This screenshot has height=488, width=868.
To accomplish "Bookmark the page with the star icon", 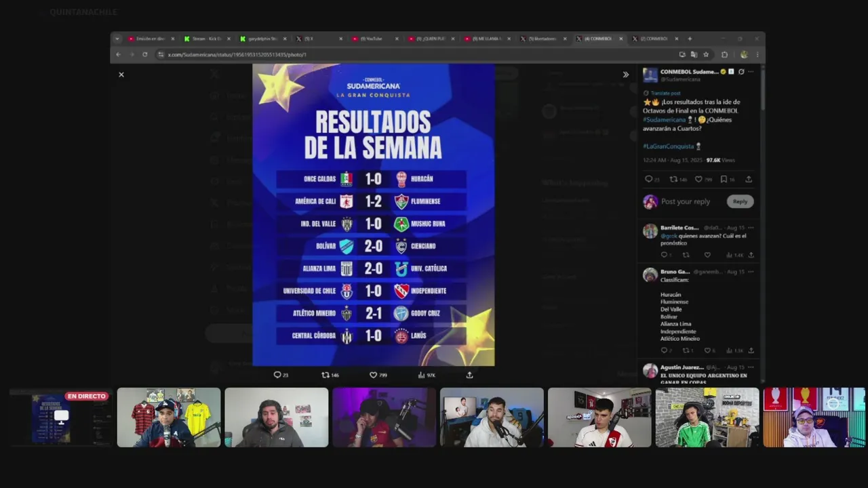I will coord(706,55).
